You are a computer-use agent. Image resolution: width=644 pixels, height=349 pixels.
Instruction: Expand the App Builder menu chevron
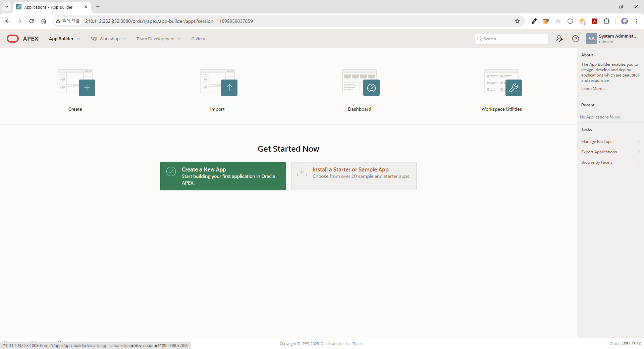78,39
